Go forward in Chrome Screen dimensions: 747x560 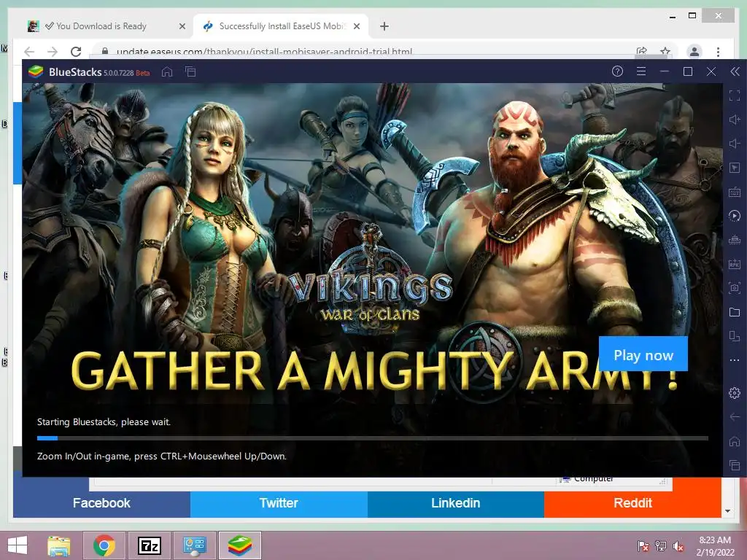[x=53, y=52]
